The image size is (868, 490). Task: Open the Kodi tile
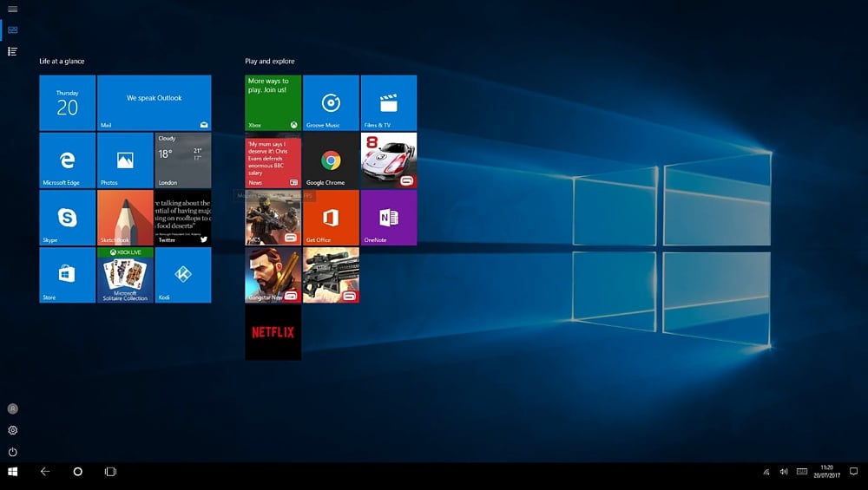click(183, 275)
